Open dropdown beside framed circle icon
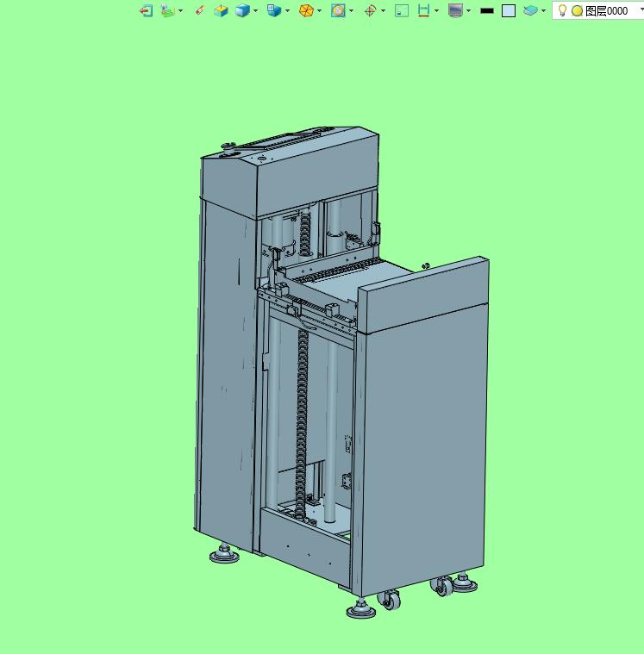 coord(351,11)
